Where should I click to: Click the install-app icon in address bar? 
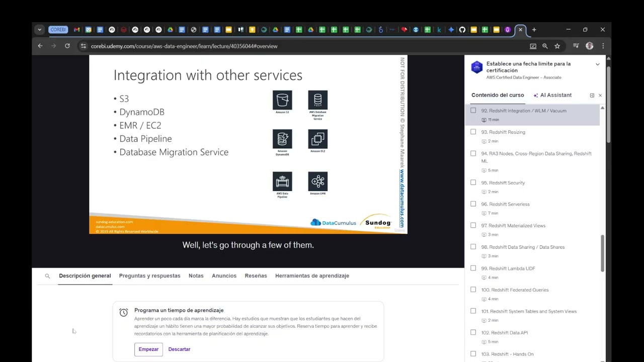(533, 46)
